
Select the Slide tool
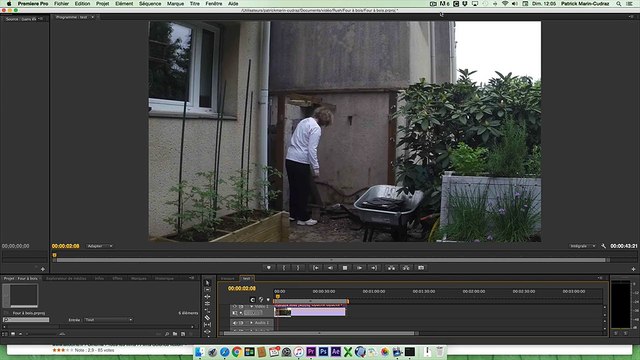click(x=207, y=332)
